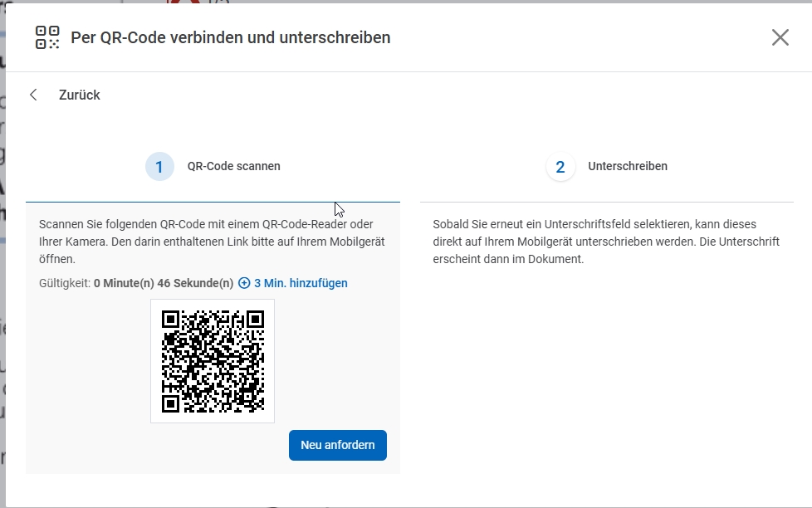This screenshot has width=812, height=508.
Task: Click the text 'Scannen Sie folgenden QR-Code' instruction
Action: click(212, 242)
